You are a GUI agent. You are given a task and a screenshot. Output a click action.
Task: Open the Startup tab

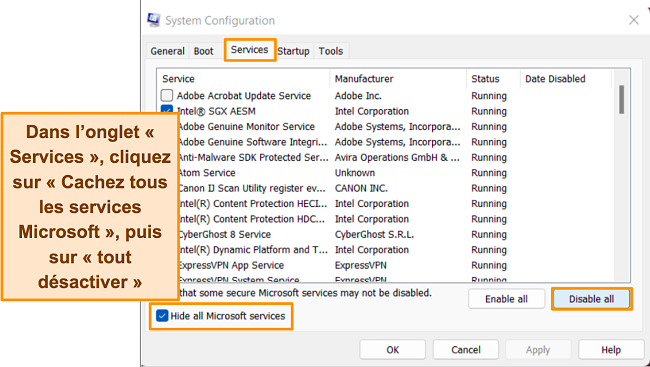pos(293,51)
